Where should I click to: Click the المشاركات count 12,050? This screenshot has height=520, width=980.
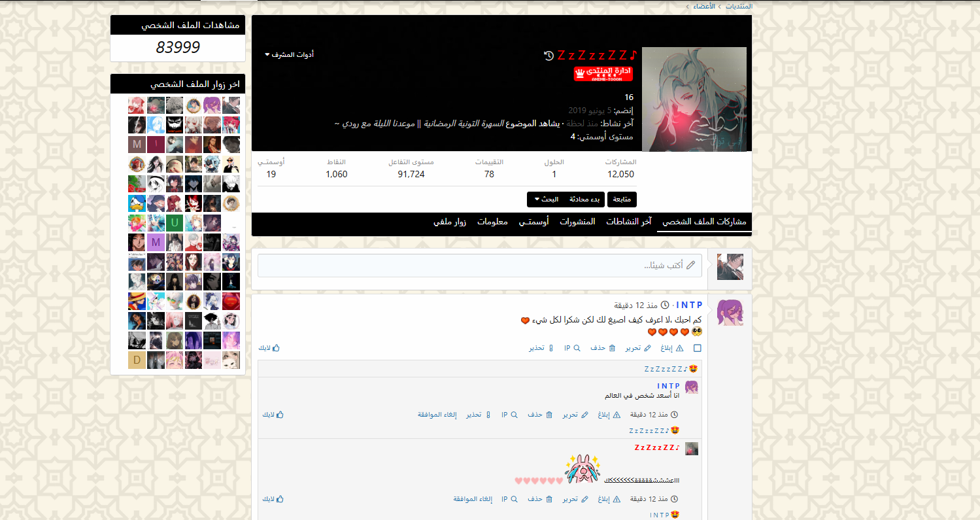[x=620, y=174]
